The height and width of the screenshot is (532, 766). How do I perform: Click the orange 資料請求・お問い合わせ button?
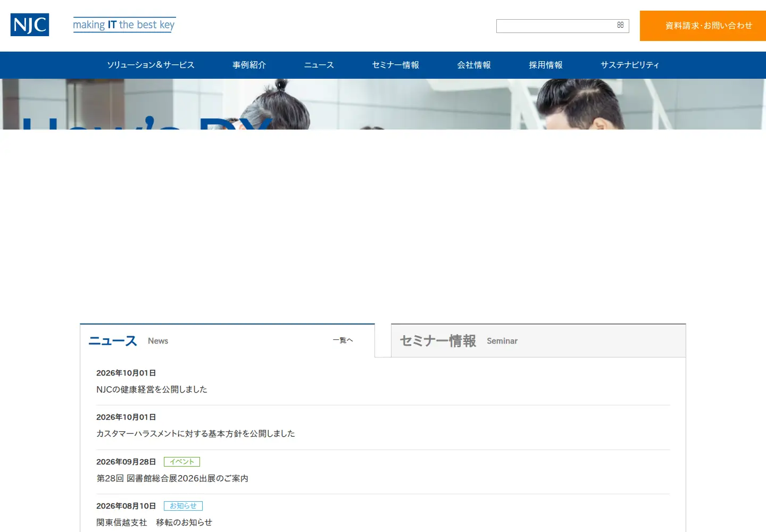tap(703, 26)
